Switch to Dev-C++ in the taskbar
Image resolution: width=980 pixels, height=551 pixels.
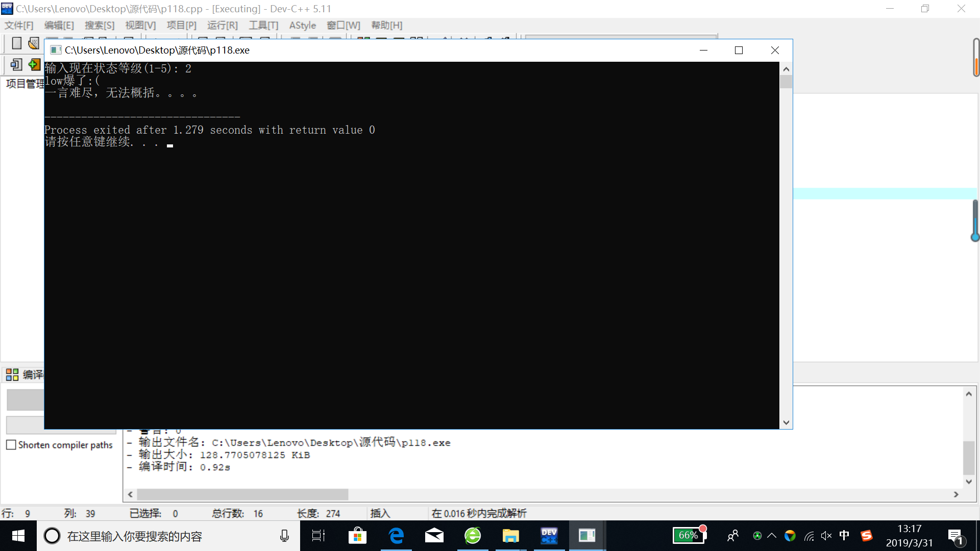coord(549,536)
